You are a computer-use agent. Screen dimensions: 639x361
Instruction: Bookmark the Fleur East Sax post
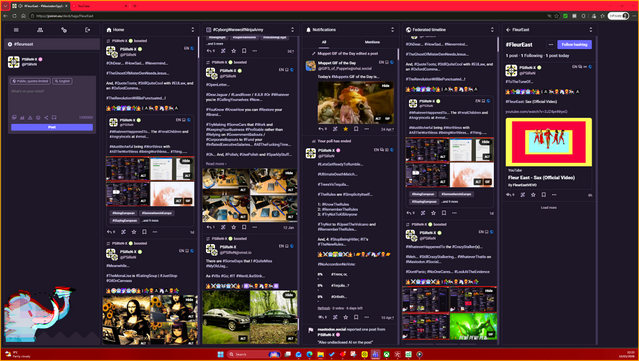click(544, 195)
